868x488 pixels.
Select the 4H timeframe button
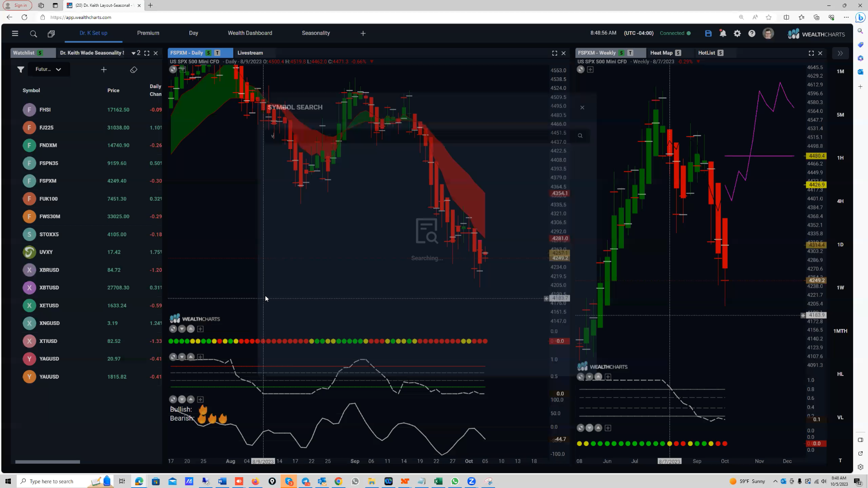(x=840, y=202)
